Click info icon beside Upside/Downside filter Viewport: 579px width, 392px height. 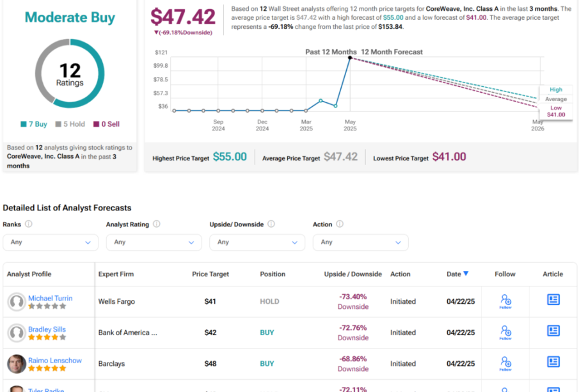271,224
